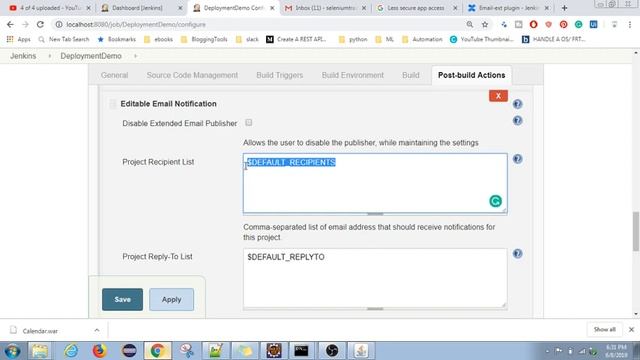640x360 pixels.
Task: Open help for Project Recipient List
Action: (x=517, y=159)
